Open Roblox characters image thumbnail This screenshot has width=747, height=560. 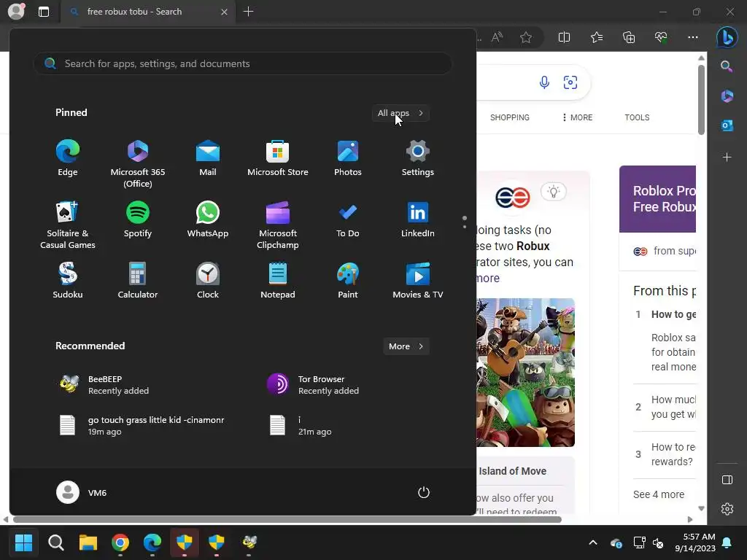(525, 373)
